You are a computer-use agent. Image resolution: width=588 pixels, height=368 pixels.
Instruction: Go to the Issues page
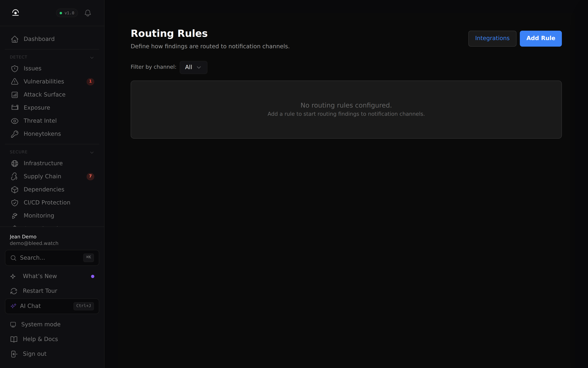tap(52, 68)
